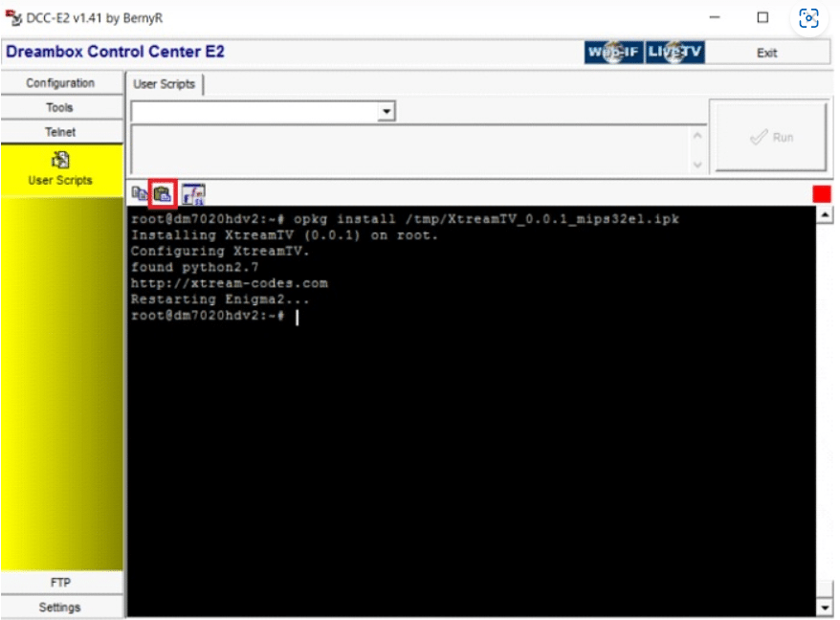Click the screenshot search icon at top right
Screen dimensions: 840x620
[808, 18]
